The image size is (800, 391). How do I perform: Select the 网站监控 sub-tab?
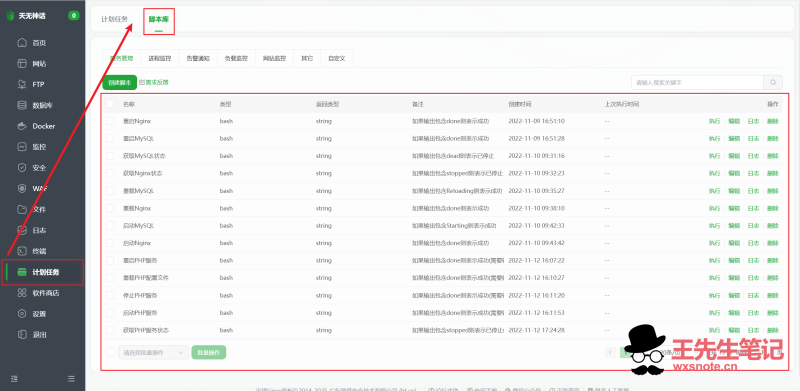[x=274, y=59]
